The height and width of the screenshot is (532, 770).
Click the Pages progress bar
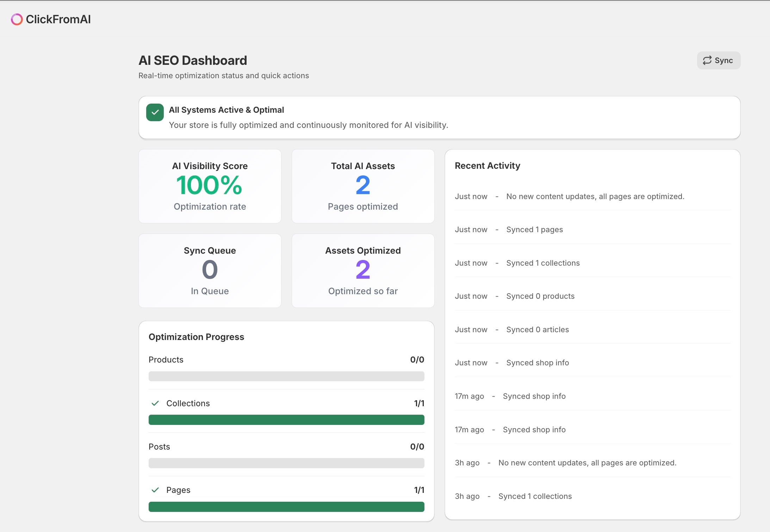coord(286,507)
